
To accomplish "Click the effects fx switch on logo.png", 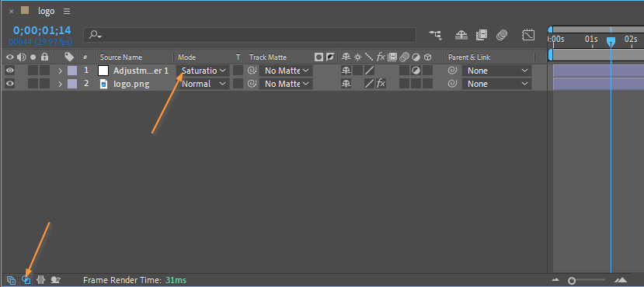I will point(381,84).
